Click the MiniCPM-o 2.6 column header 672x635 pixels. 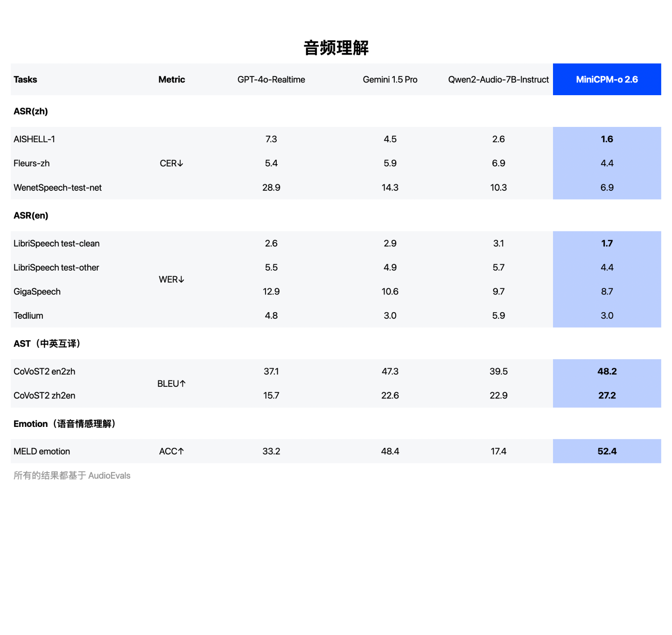(x=607, y=79)
